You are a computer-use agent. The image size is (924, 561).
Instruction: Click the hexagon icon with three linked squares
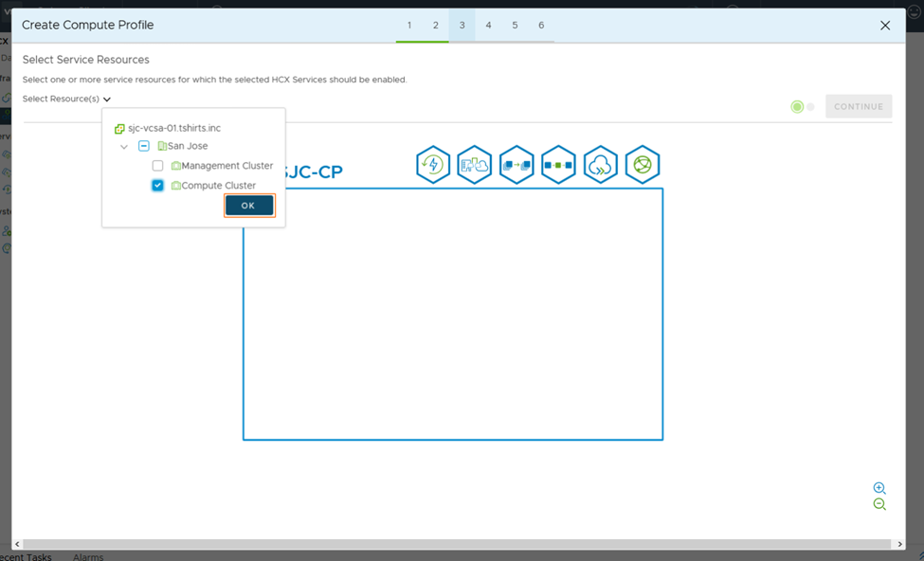(x=558, y=165)
